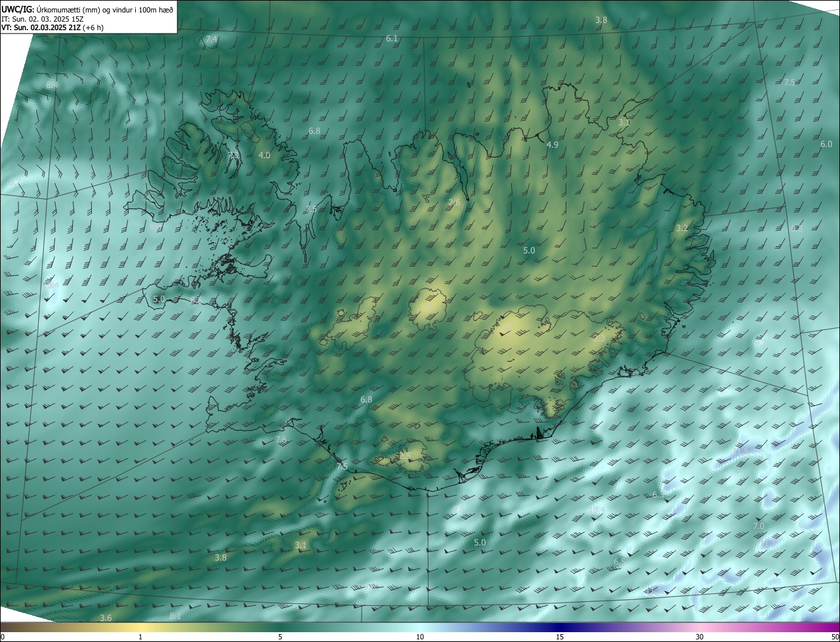Pick the 4.0 value over the Westfjords

click(x=264, y=156)
